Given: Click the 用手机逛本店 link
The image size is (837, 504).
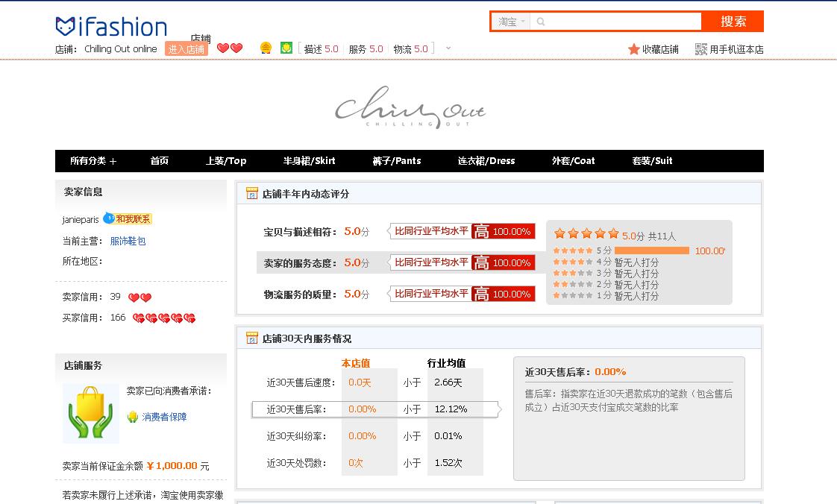Looking at the screenshot, I should [736, 50].
